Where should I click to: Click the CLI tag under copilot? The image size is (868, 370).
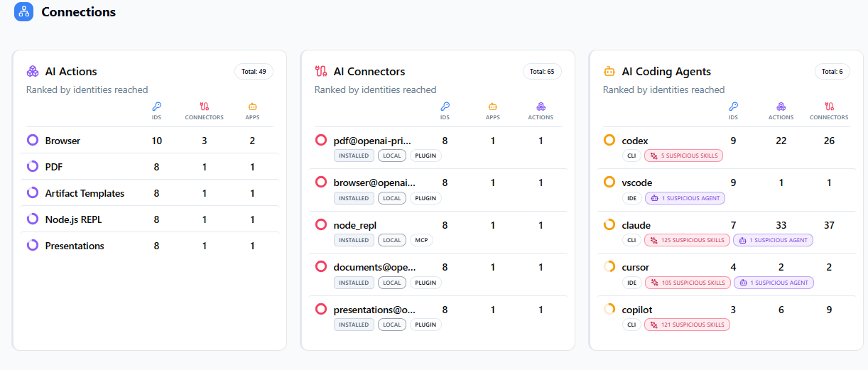coord(631,325)
